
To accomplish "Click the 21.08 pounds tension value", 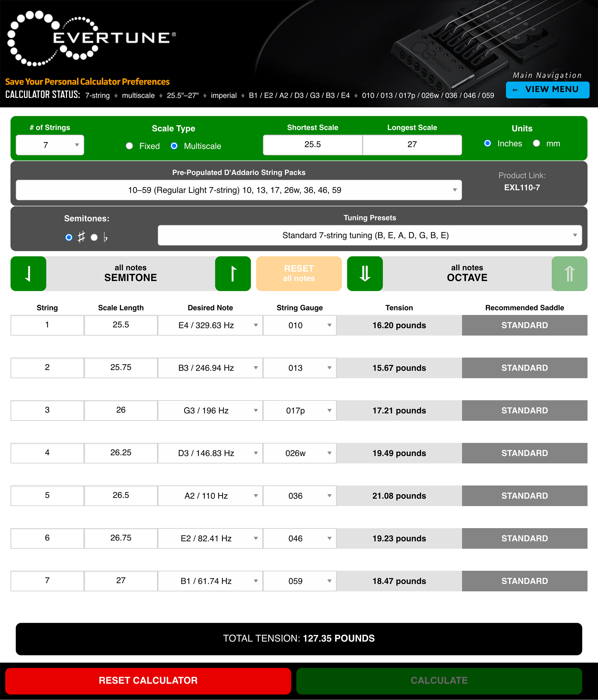I will (399, 496).
